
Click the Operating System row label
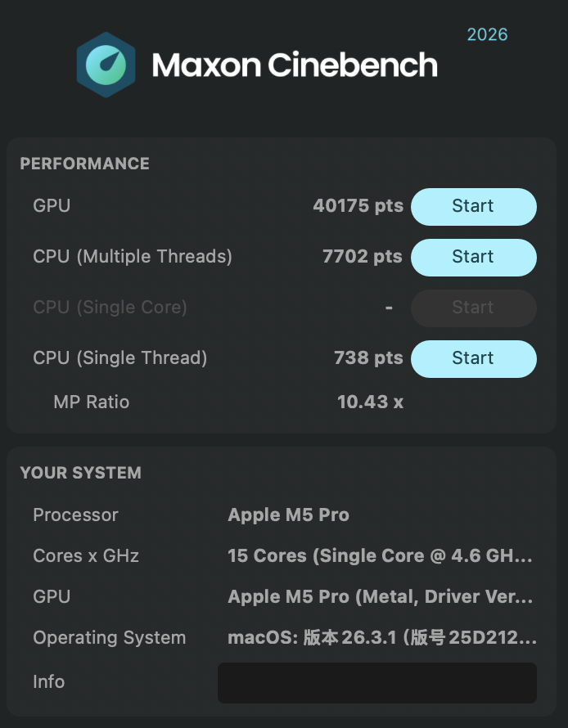coord(109,637)
